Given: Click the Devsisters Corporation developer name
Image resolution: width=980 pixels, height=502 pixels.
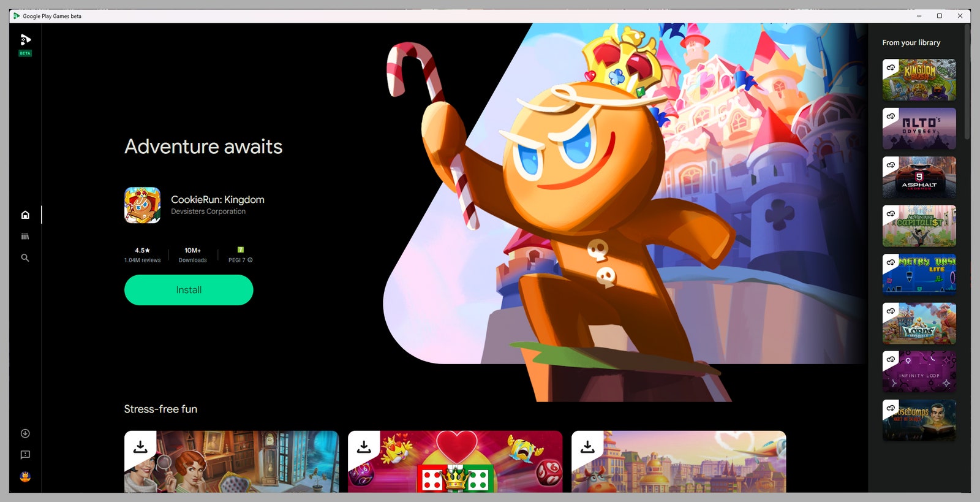Looking at the screenshot, I should coord(208,211).
